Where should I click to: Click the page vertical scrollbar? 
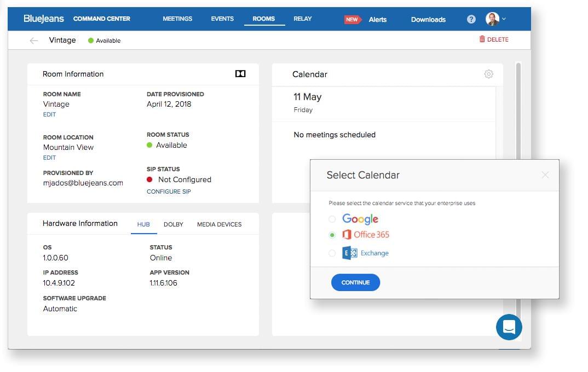coord(518,109)
